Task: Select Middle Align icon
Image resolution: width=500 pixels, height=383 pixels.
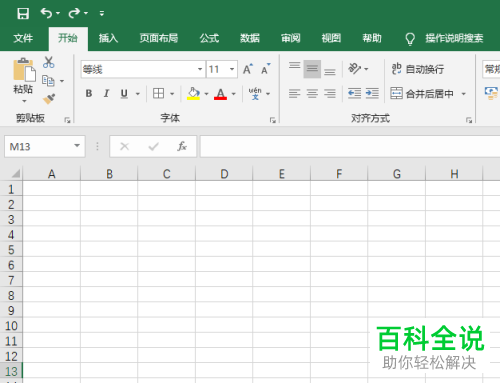Action: (312, 69)
